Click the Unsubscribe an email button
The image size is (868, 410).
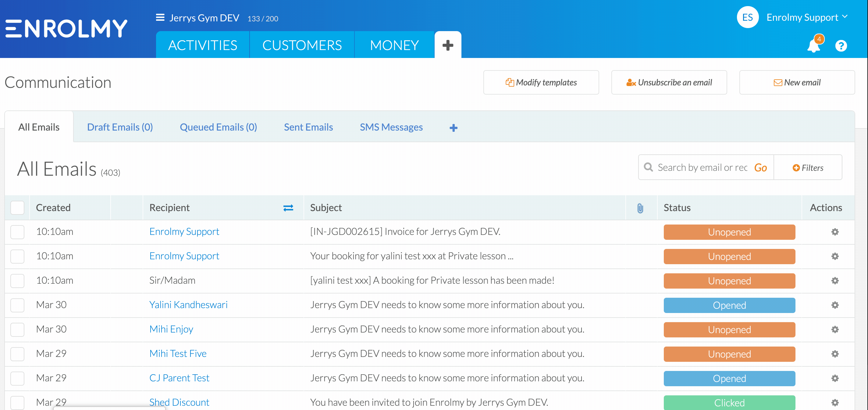coord(669,82)
